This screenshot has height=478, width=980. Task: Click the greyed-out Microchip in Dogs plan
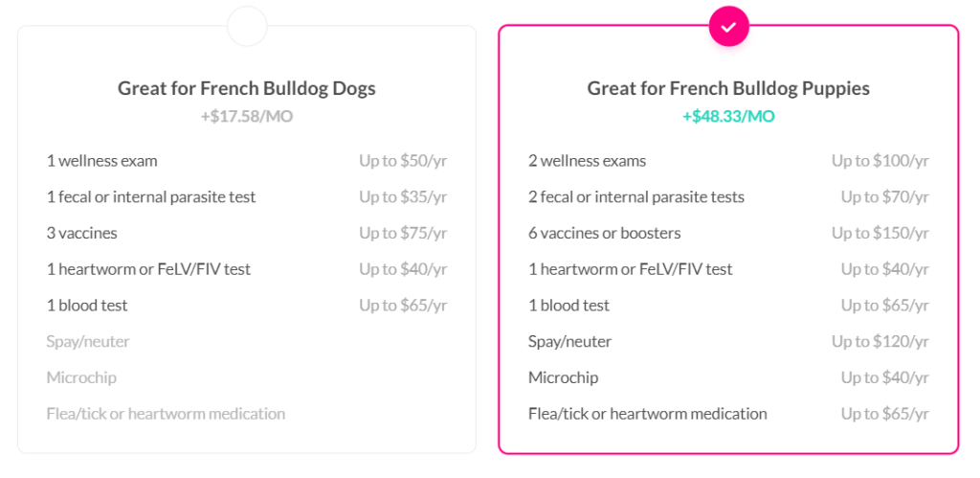point(81,377)
